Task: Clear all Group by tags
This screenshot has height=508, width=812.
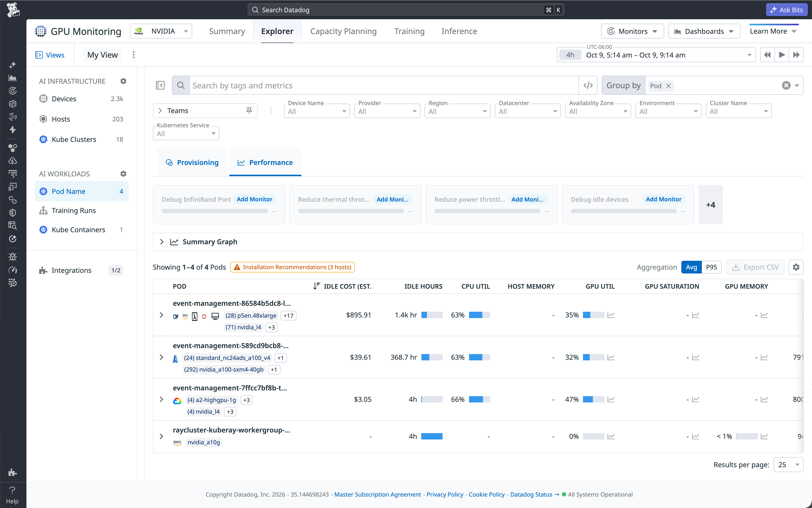Action: 786,85
